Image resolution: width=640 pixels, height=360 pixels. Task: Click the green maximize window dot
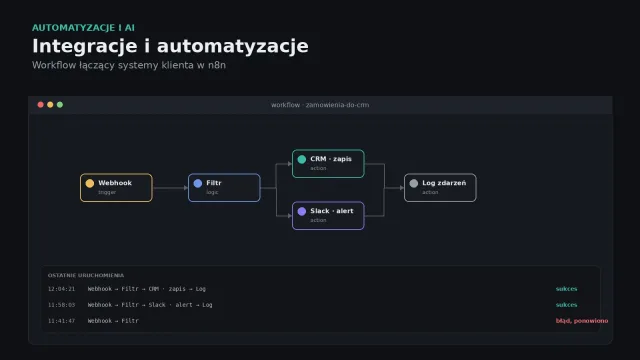click(60, 105)
